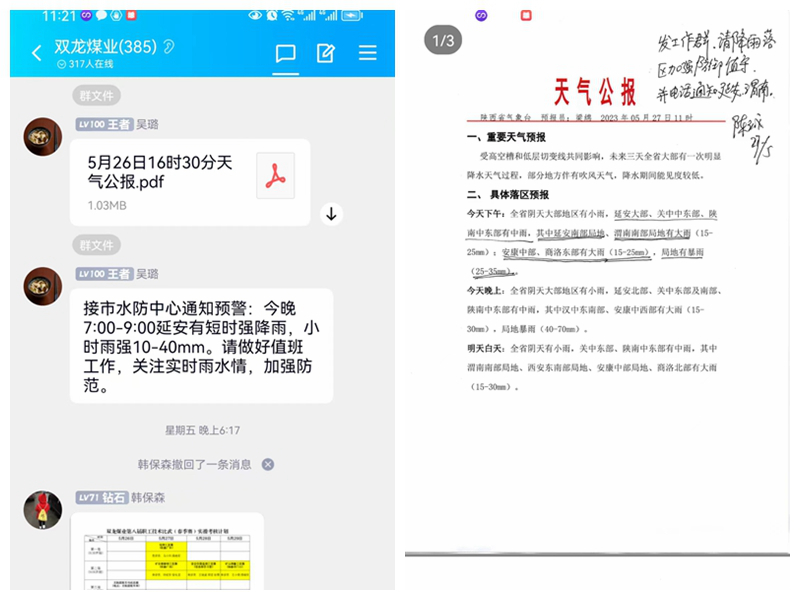Open the chat bubble tab icon
Screen dimensions: 800x600
(x=286, y=53)
